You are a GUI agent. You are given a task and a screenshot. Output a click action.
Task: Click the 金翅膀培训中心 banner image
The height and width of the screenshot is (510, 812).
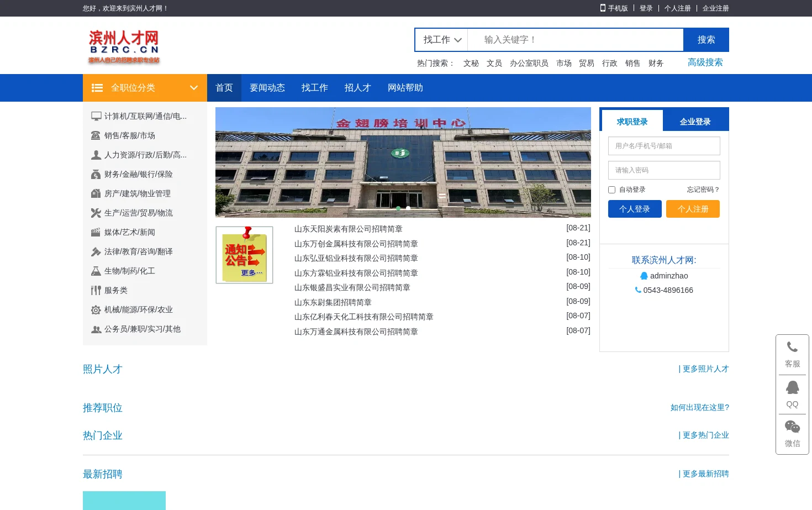coord(403,162)
